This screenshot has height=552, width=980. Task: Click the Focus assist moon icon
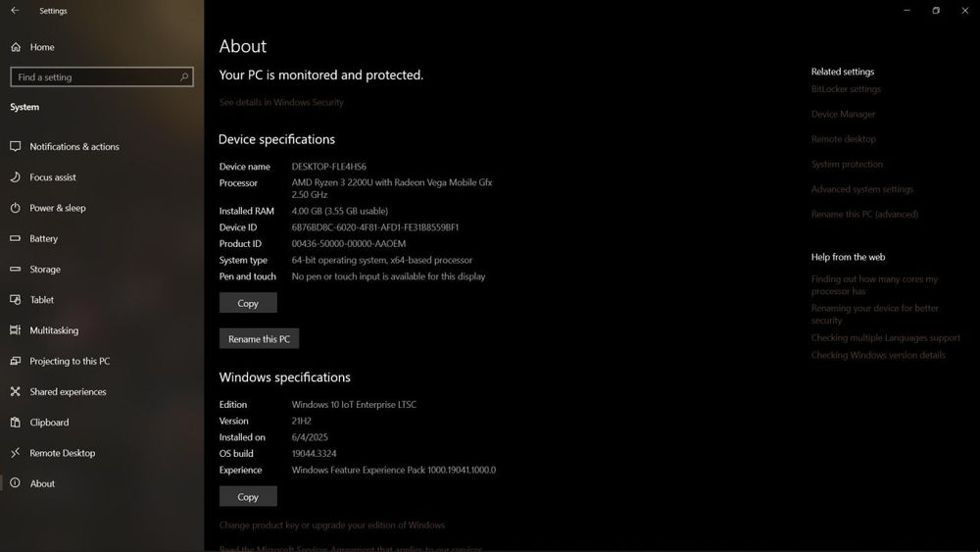pos(16,176)
